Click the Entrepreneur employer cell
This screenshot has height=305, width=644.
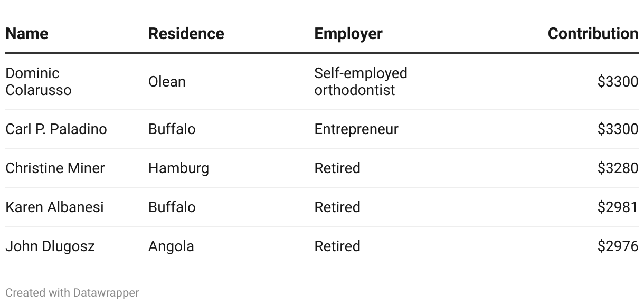356,129
